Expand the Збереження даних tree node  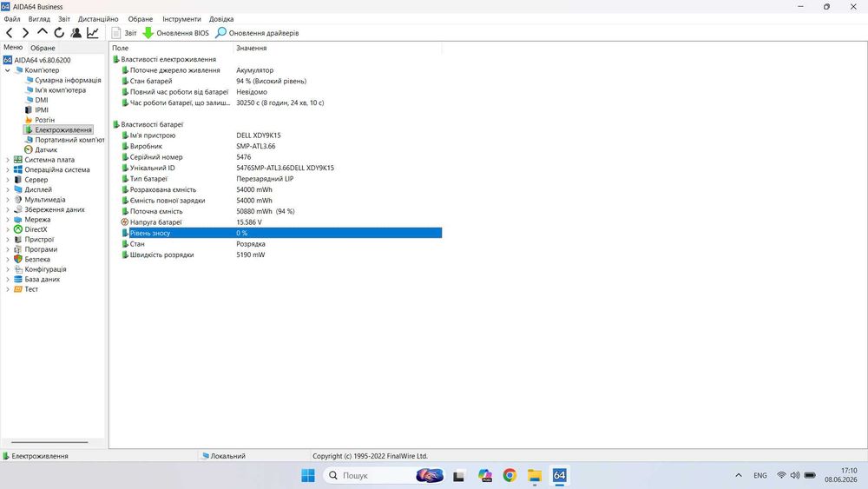(x=8, y=210)
